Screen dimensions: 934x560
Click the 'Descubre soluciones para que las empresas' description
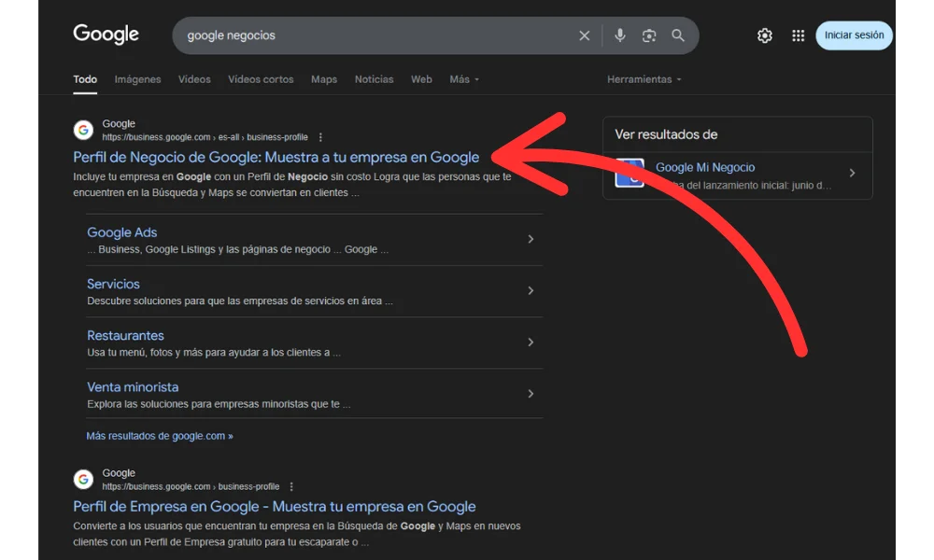(x=239, y=301)
